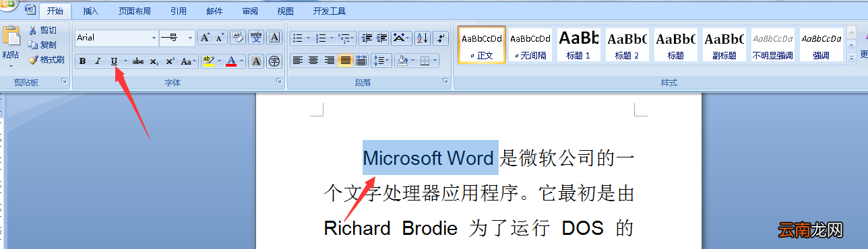The height and width of the screenshot is (249, 868).
Task: Toggle bold formatting
Action: pos(82,61)
